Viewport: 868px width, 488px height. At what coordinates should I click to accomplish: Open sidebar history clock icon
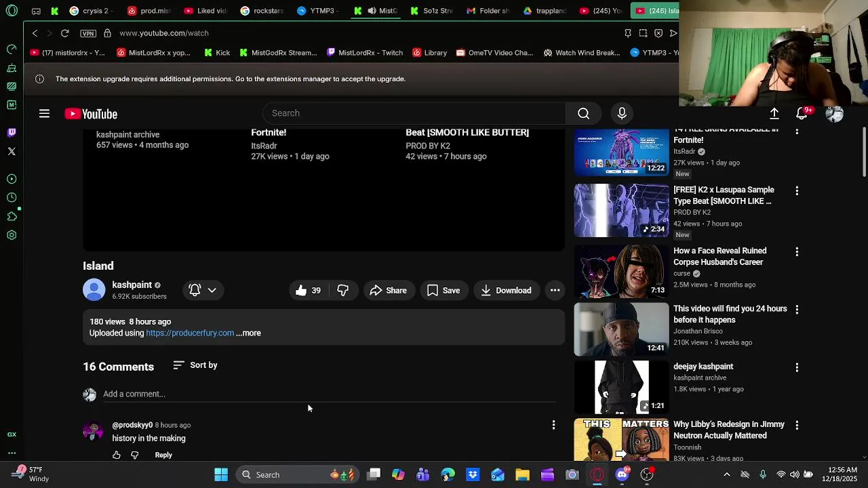click(x=12, y=197)
